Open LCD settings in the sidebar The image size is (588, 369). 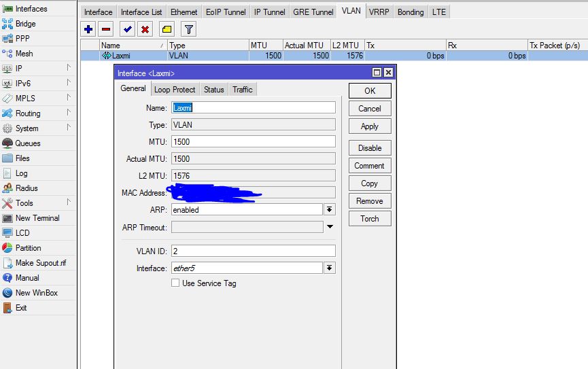(x=37, y=233)
